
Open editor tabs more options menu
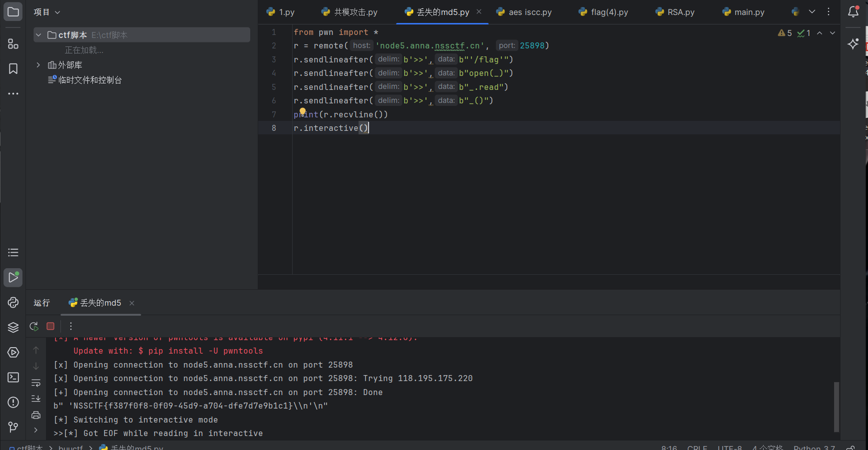[x=829, y=11]
